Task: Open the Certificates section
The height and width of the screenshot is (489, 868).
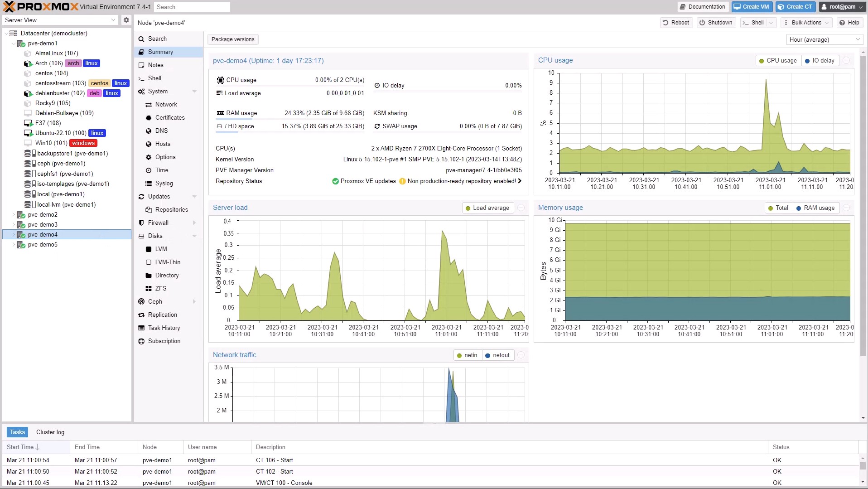Action: 170,117
